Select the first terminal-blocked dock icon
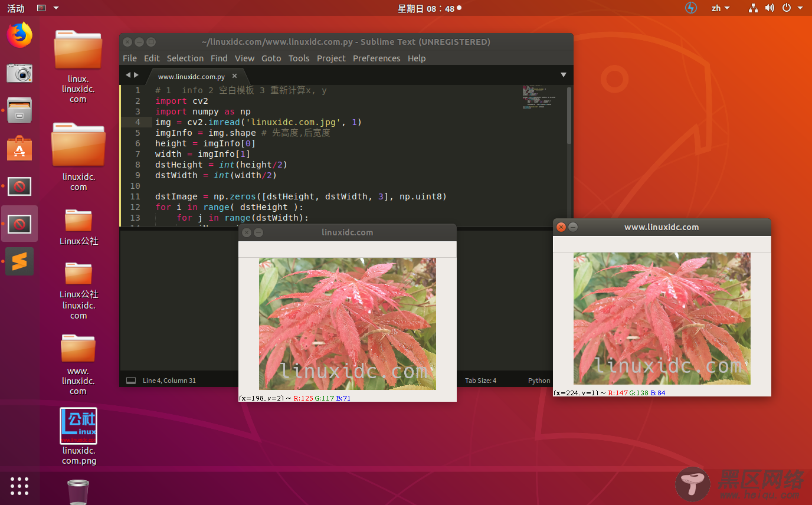The height and width of the screenshot is (505, 812). pos(19,186)
